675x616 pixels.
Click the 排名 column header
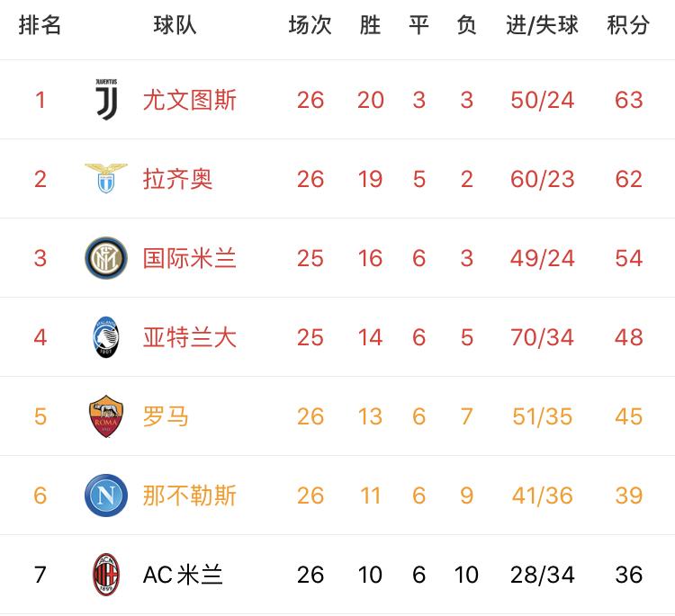[40, 25]
